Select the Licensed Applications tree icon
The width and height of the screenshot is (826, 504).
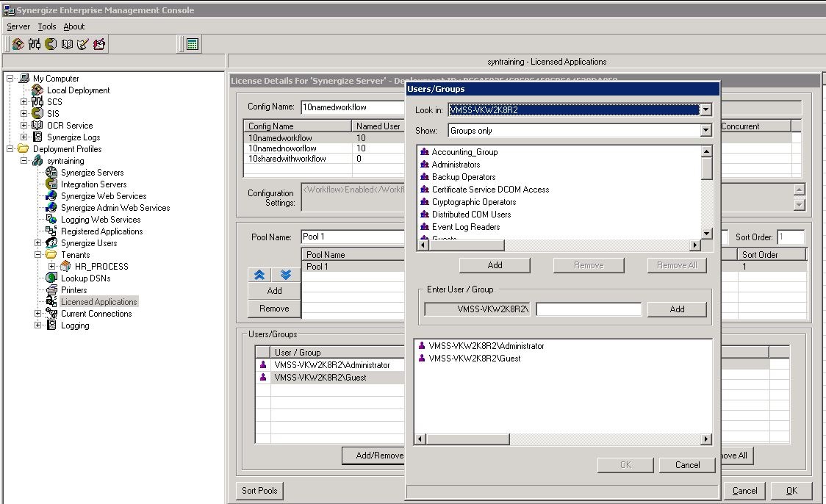coord(51,301)
